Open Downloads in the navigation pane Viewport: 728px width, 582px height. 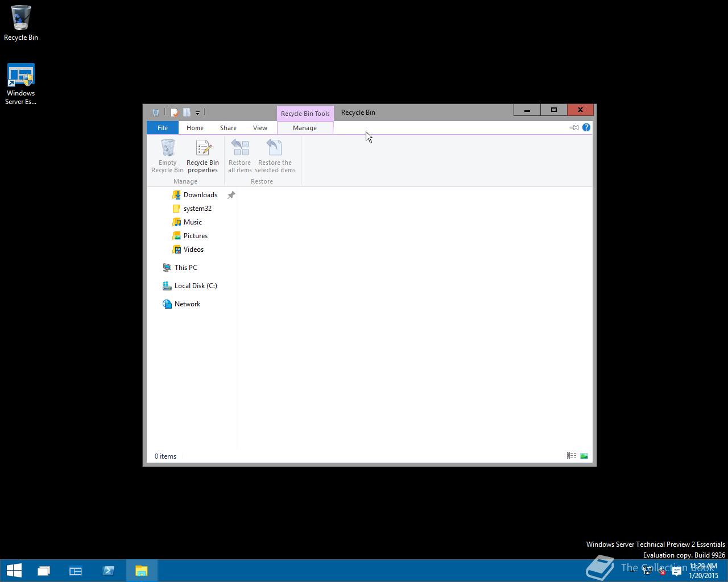200,195
